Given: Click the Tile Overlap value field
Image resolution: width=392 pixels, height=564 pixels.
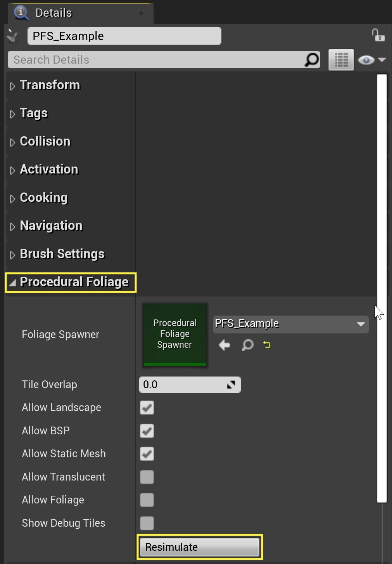Looking at the screenshot, I should pos(182,385).
